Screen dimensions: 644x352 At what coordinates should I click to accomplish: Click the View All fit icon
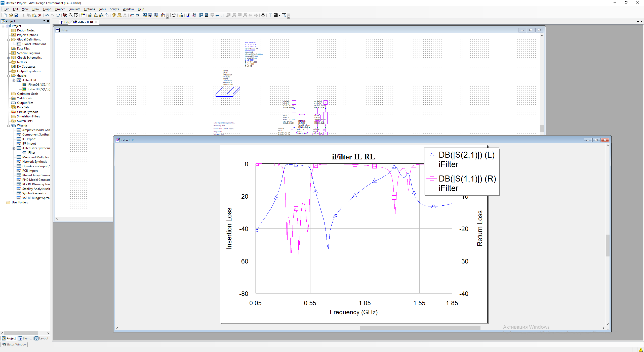(x=76, y=15)
